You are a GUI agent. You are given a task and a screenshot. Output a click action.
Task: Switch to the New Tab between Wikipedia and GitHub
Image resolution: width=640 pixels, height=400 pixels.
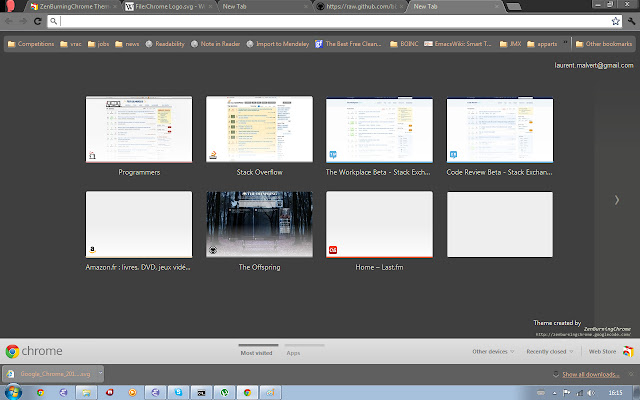click(x=262, y=7)
